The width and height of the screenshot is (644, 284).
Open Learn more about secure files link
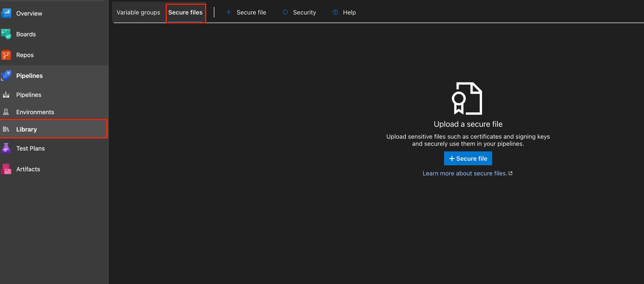(465, 173)
